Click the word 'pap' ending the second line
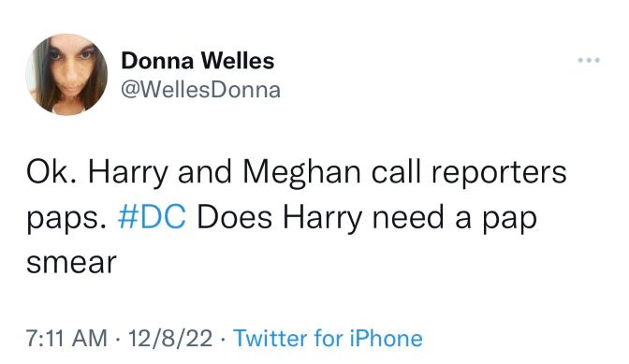This screenshot has width=629, height=364. (509, 220)
